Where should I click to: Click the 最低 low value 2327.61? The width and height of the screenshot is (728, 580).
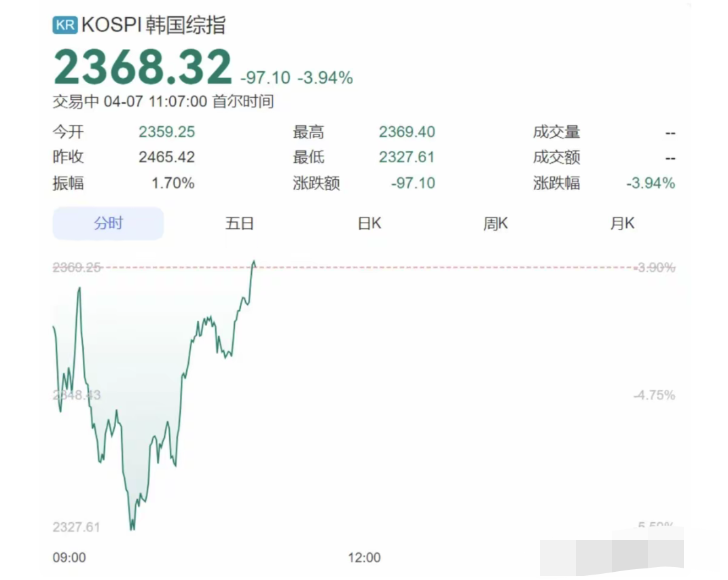407,158
